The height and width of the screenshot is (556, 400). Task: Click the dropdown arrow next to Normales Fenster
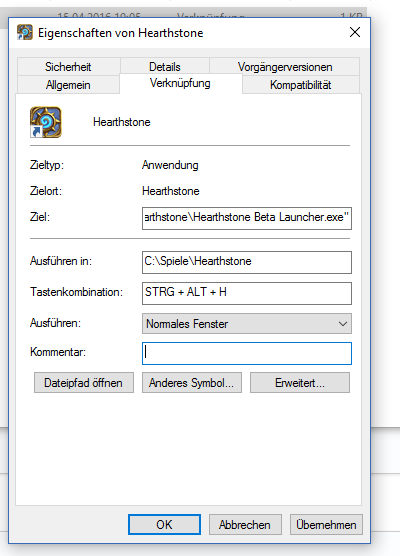(343, 324)
